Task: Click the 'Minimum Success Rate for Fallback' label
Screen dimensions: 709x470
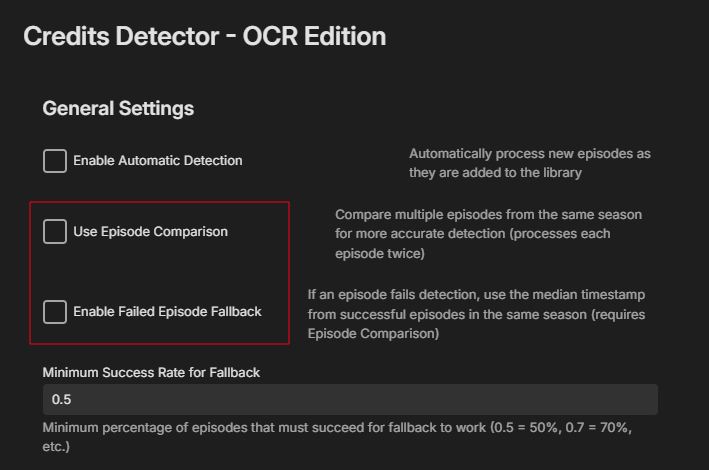Action: (151, 372)
